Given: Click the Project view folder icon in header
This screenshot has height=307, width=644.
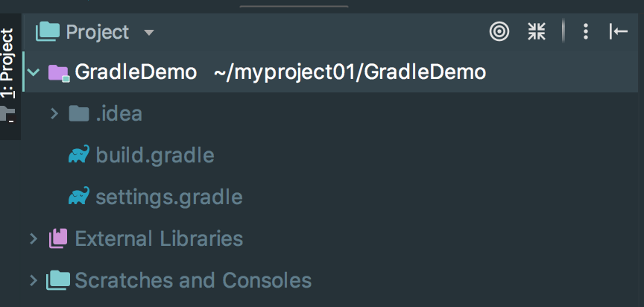Looking at the screenshot, I should (48, 31).
